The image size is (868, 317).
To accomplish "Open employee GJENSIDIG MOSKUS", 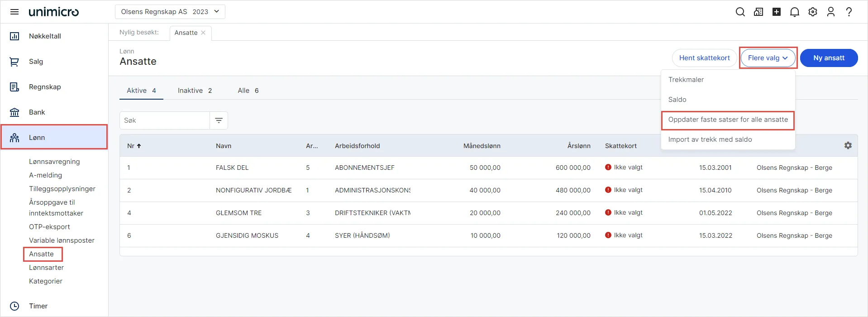I will click(x=247, y=235).
